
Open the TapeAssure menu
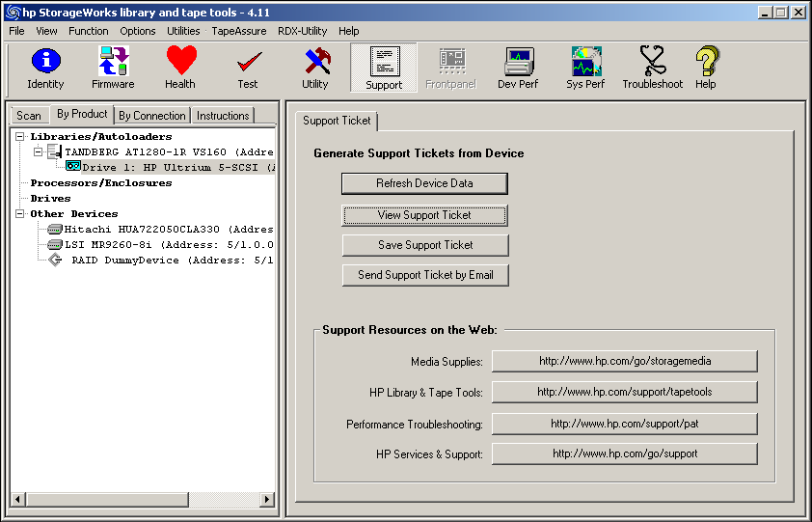pyautogui.click(x=239, y=31)
